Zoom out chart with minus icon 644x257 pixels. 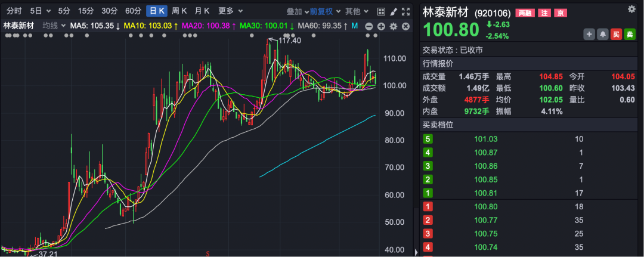pos(370,26)
